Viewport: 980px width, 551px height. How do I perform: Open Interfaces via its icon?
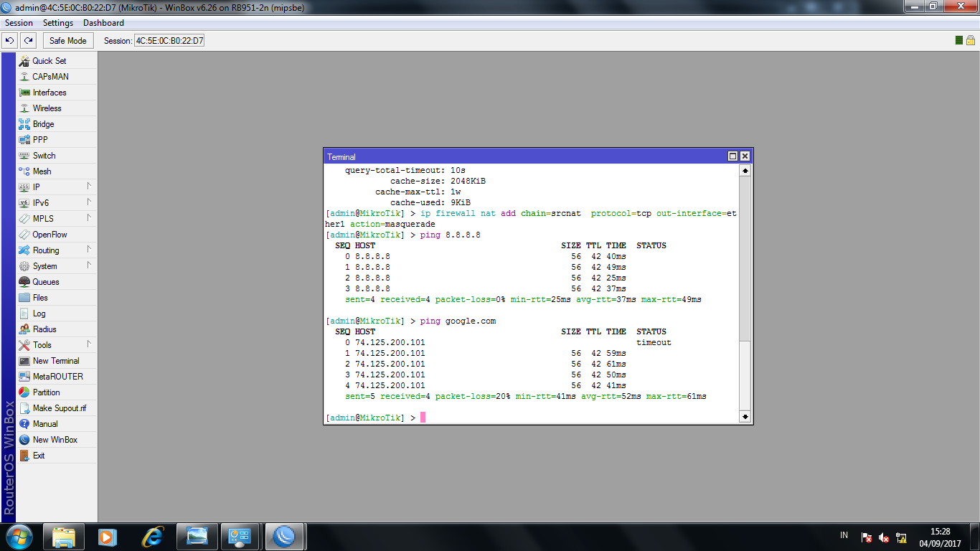click(x=24, y=93)
